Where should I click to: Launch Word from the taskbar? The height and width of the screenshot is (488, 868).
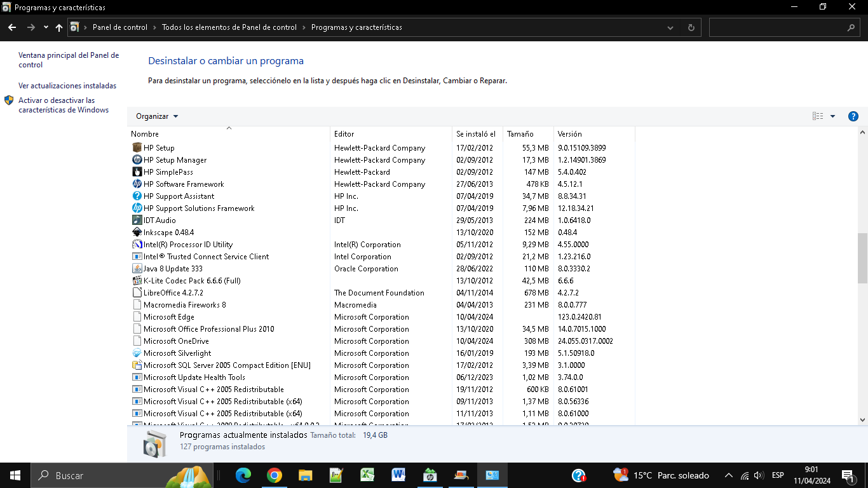(x=399, y=475)
